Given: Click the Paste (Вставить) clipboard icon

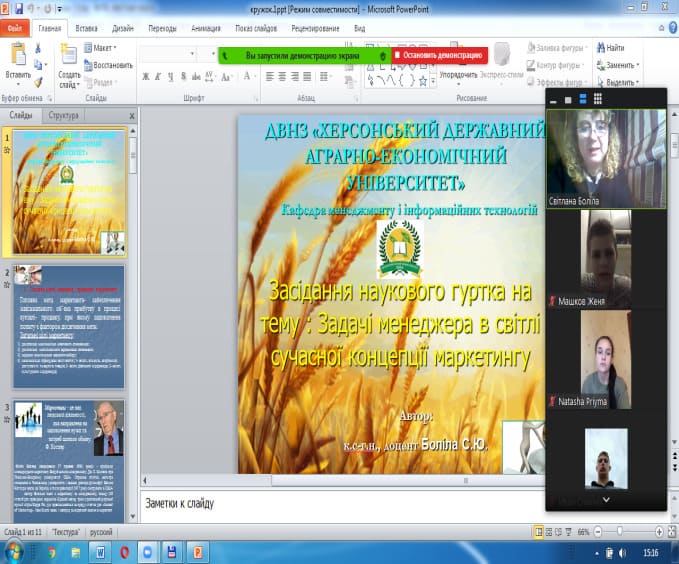Looking at the screenshot, I should tap(18, 54).
